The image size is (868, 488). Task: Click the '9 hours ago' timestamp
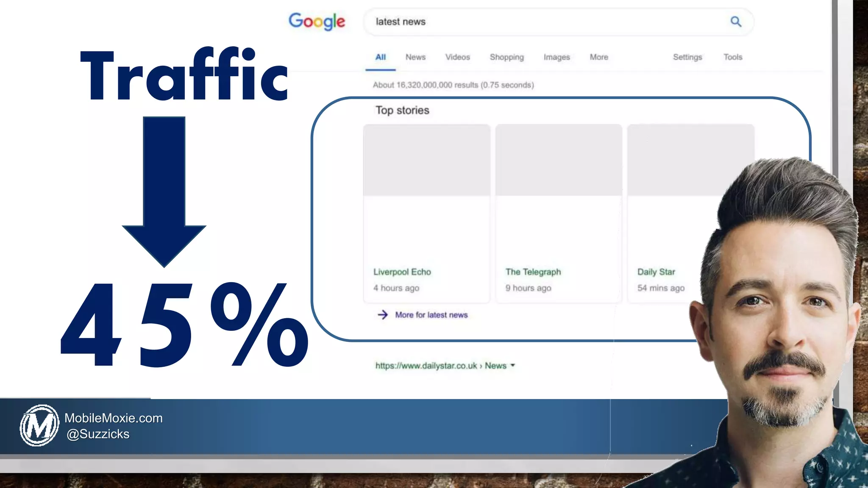528,288
